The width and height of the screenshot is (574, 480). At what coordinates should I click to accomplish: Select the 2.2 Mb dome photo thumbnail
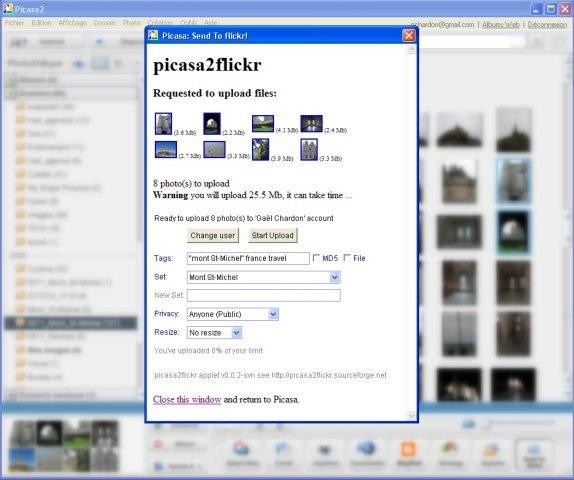pos(212,124)
